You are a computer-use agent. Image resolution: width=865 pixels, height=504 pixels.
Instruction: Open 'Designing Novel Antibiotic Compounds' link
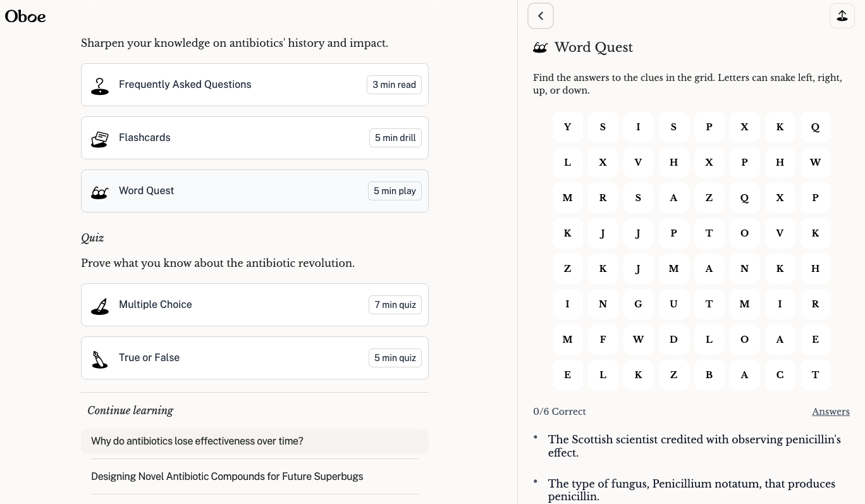pyautogui.click(x=227, y=477)
